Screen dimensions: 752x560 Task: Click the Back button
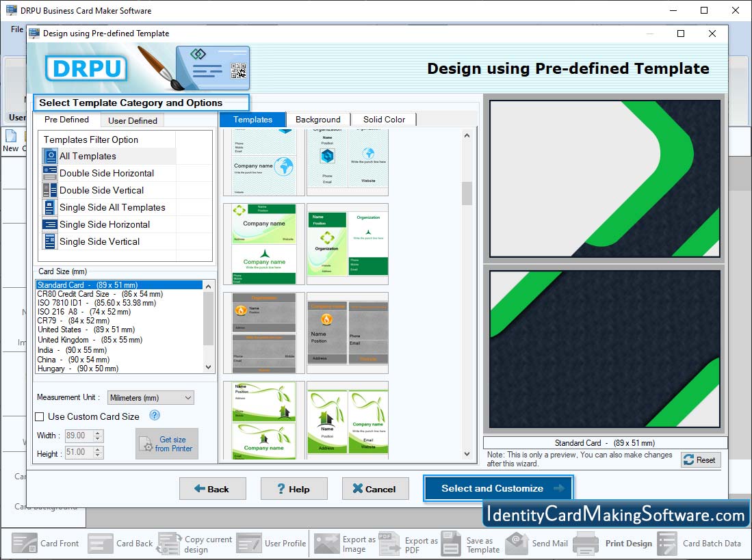pos(212,489)
